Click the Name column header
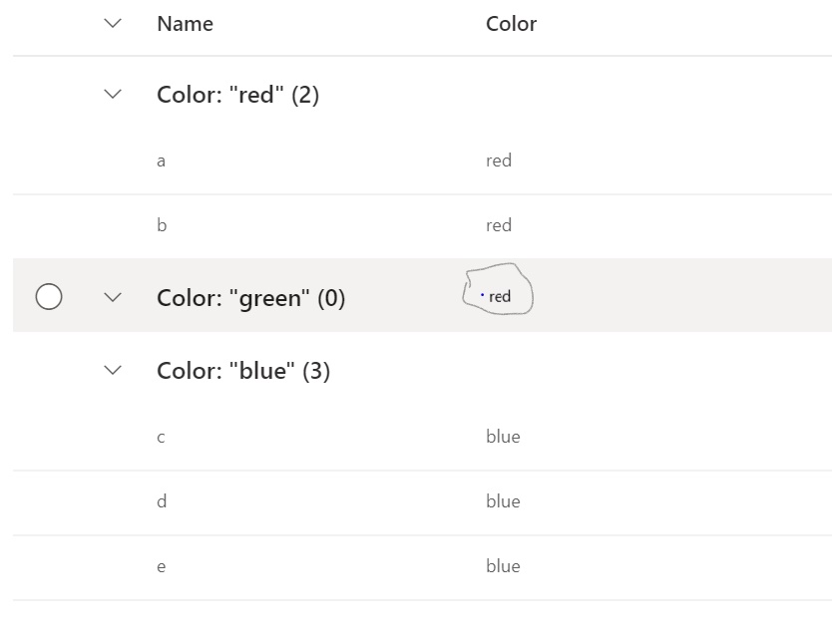832x644 pixels. tap(185, 23)
